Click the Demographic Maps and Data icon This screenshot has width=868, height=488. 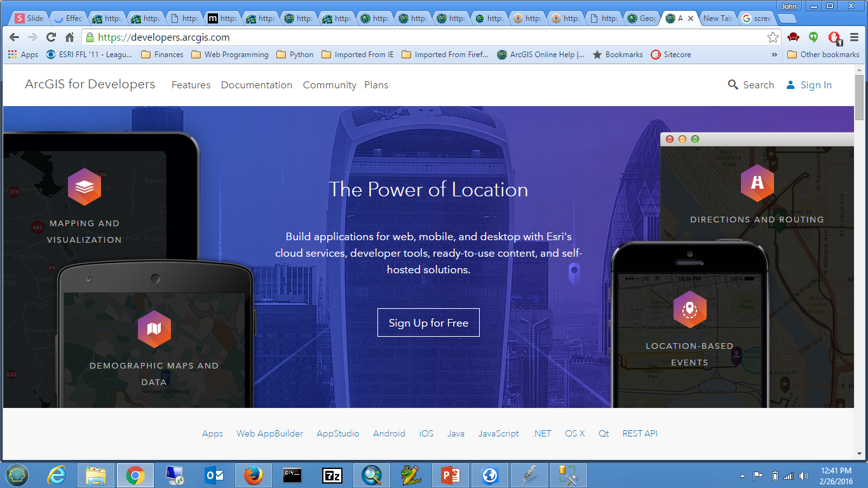coord(154,329)
